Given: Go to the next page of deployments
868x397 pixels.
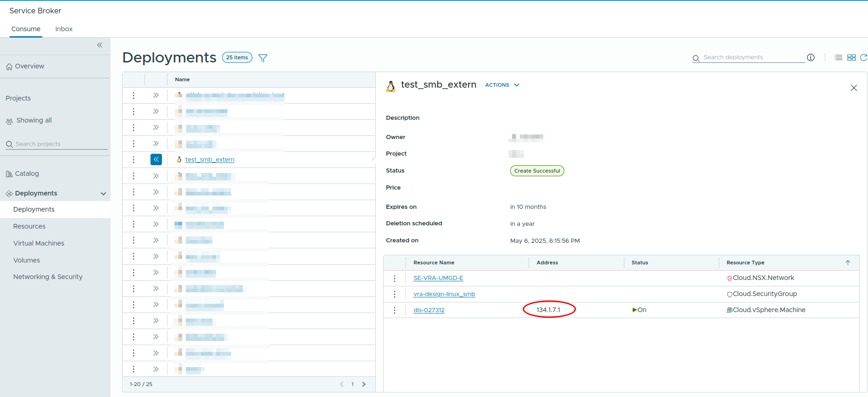Looking at the screenshot, I should click(364, 384).
